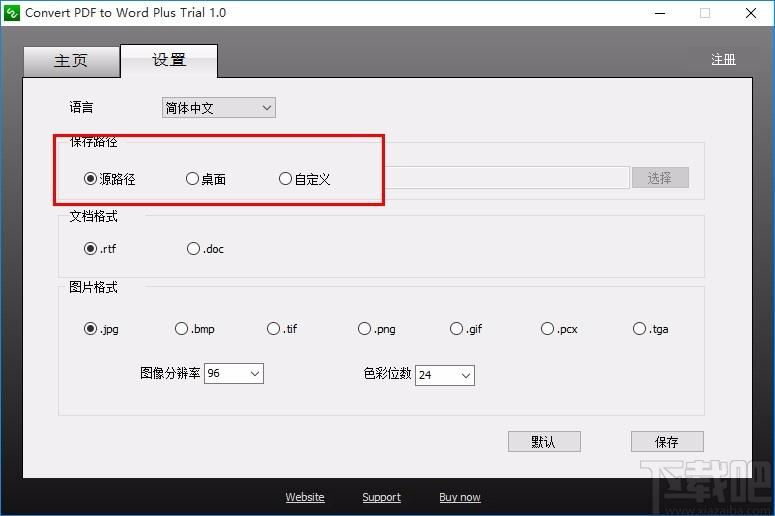Click the Buy now link
The width and height of the screenshot is (775, 516).
[460, 497]
